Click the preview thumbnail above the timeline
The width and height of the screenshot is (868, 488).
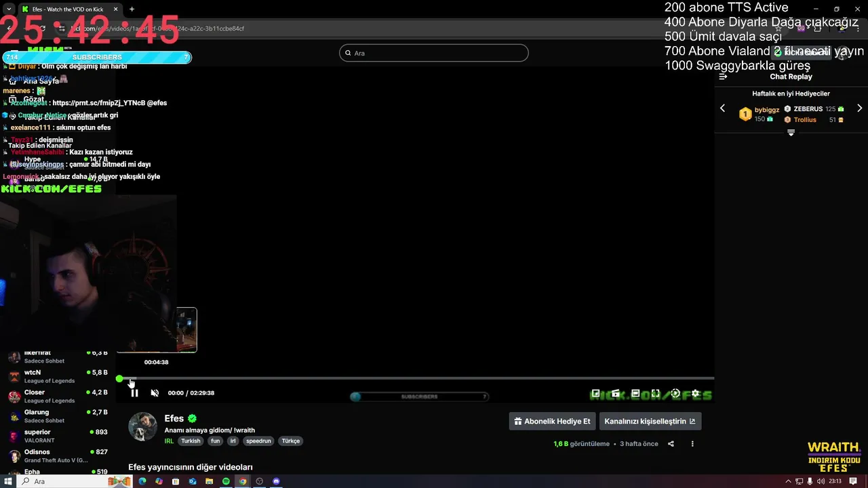pyautogui.click(x=157, y=330)
